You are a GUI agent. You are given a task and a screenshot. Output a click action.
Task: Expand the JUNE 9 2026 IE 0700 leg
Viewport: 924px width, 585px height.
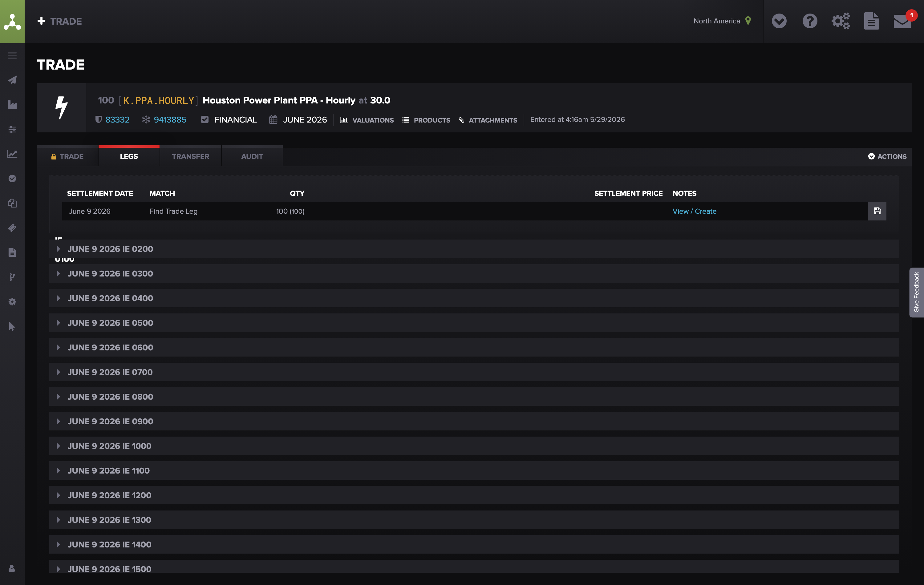click(x=474, y=372)
